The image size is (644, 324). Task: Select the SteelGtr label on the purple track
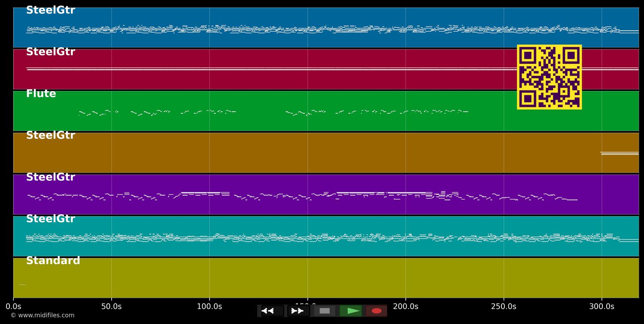(51, 178)
